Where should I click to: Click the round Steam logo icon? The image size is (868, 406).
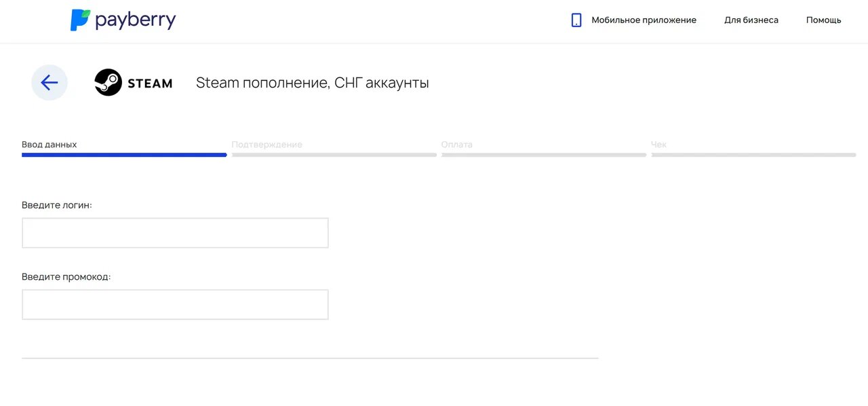click(x=108, y=83)
